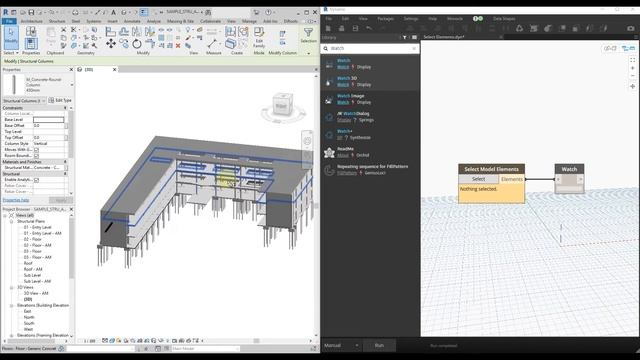Click the Dynamo New file icon

328,28
